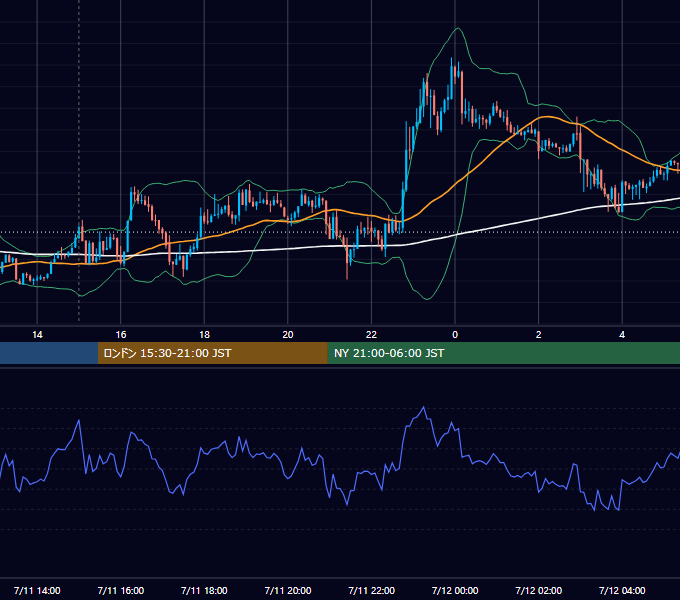Click the 7/11 18:00 time label
The width and height of the screenshot is (680, 600).
coord(204,590)
